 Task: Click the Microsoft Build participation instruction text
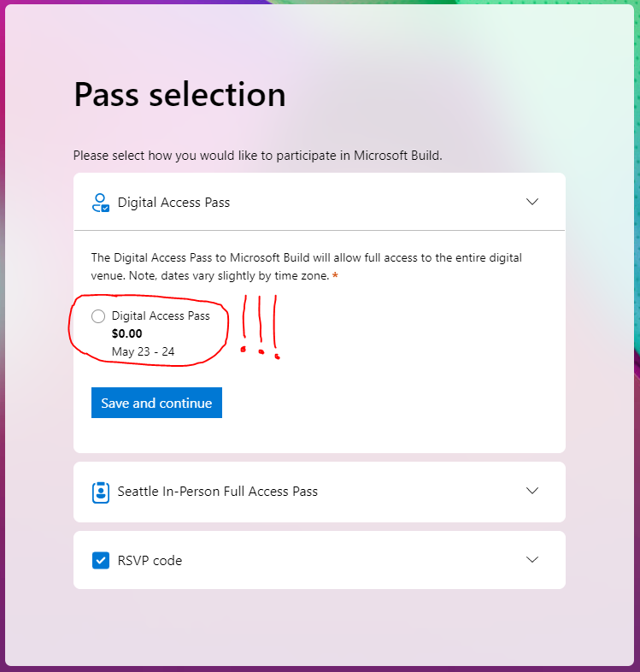257,155
